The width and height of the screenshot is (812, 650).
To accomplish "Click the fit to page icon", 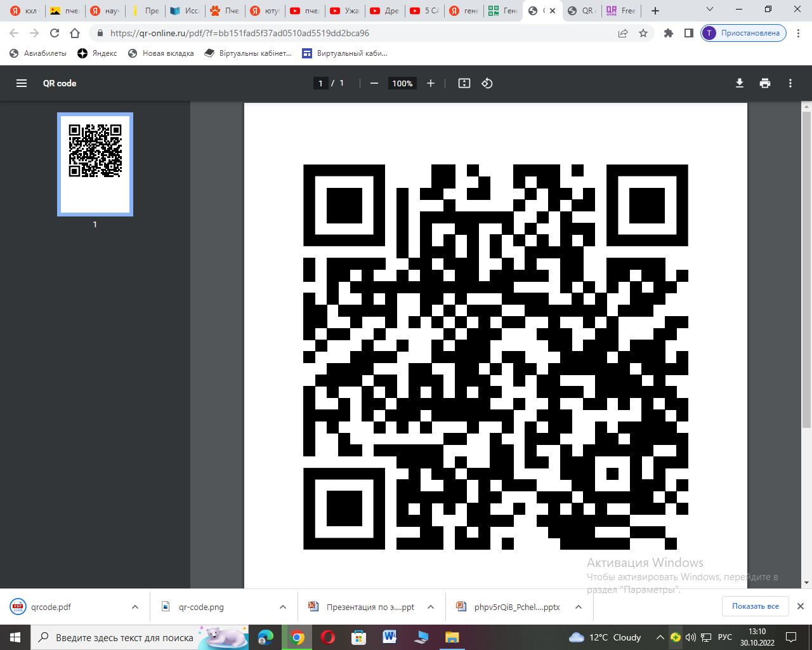I will 464,83.
